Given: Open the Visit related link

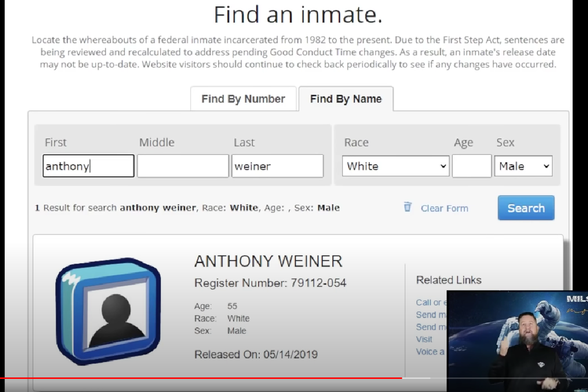Looking at the screenshot, I should (424, 339).
